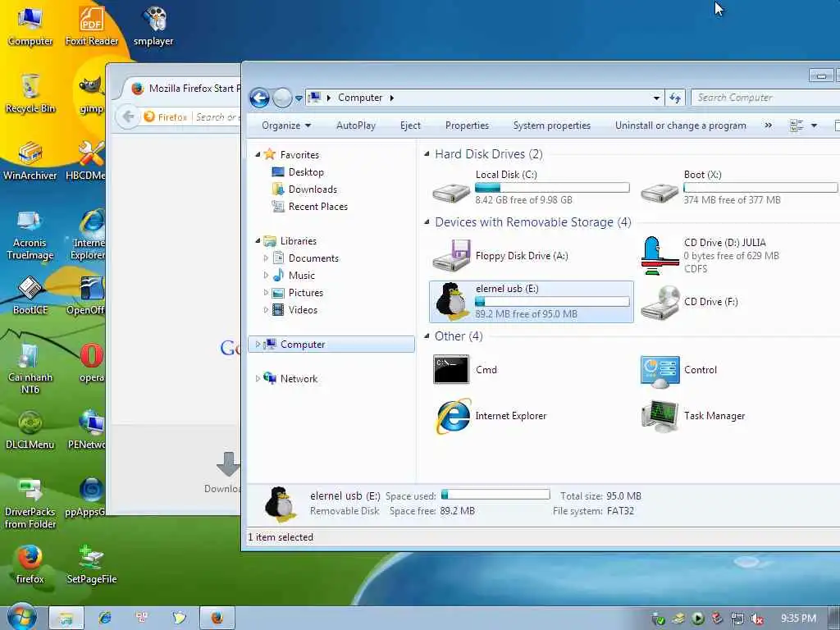Screen dimensions: 840x630
Task: Collapse the Other (4) group
Action: coord(427,336)
